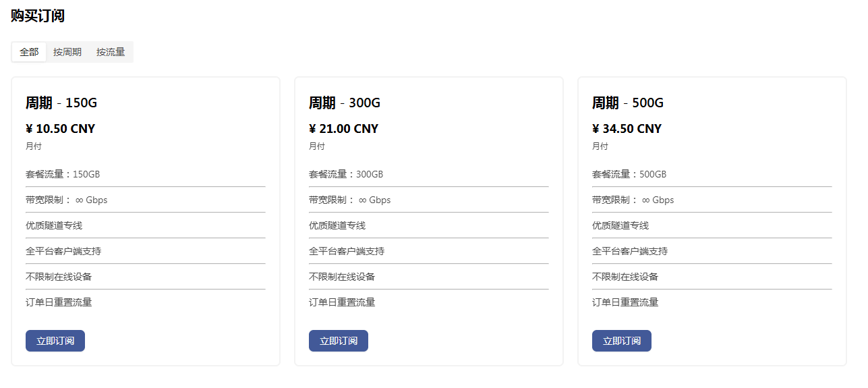Select the ¥ 21.00 CNY price text
Screen dimensions: 868x388
click(344, 129)
